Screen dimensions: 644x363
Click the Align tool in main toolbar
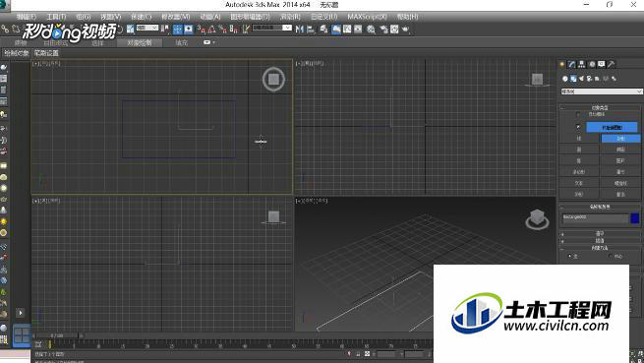(310, 29)
